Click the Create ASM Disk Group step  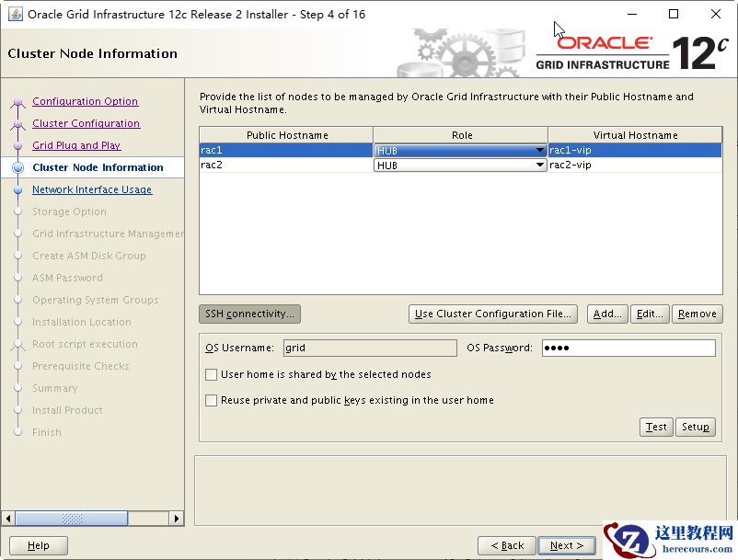[89, 256]
